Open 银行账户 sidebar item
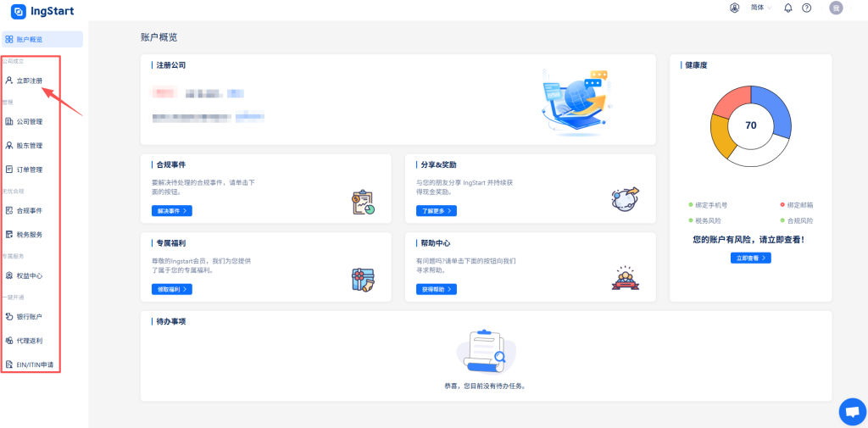 (31, 317)
